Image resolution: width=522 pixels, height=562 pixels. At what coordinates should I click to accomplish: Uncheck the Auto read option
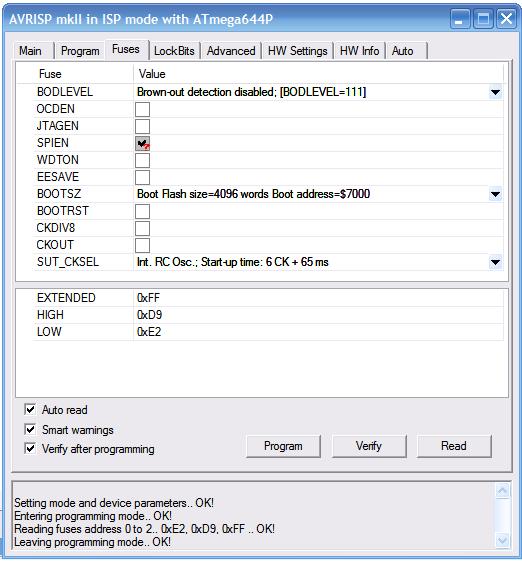point(30,409)
